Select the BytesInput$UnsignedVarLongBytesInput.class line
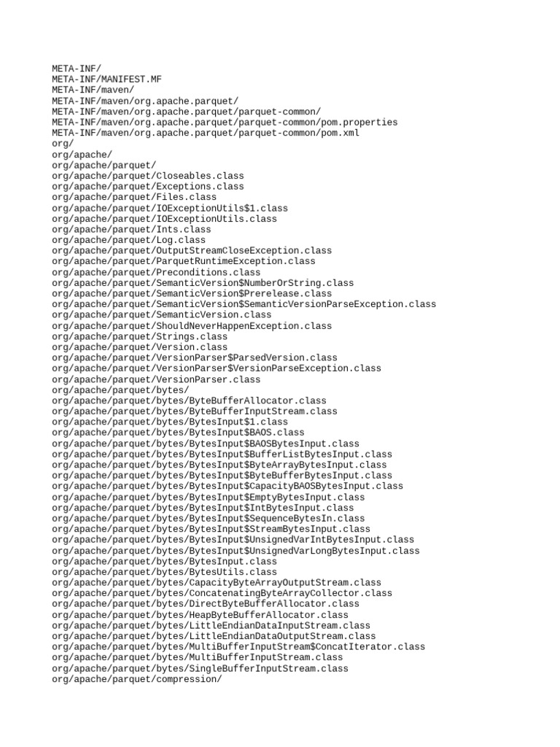 pos(236,551)
